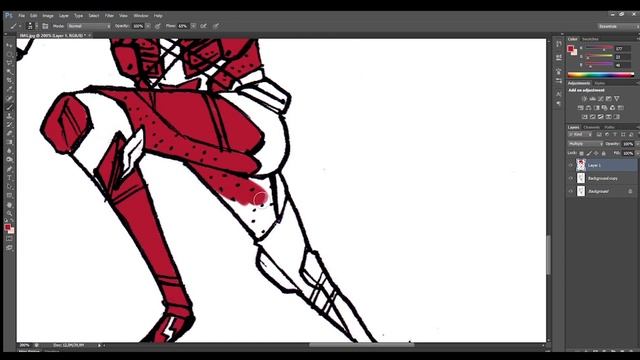This screenshot has width=640, height=360.
Task: Open the Image menu
Action: click(x=48, y=16)
